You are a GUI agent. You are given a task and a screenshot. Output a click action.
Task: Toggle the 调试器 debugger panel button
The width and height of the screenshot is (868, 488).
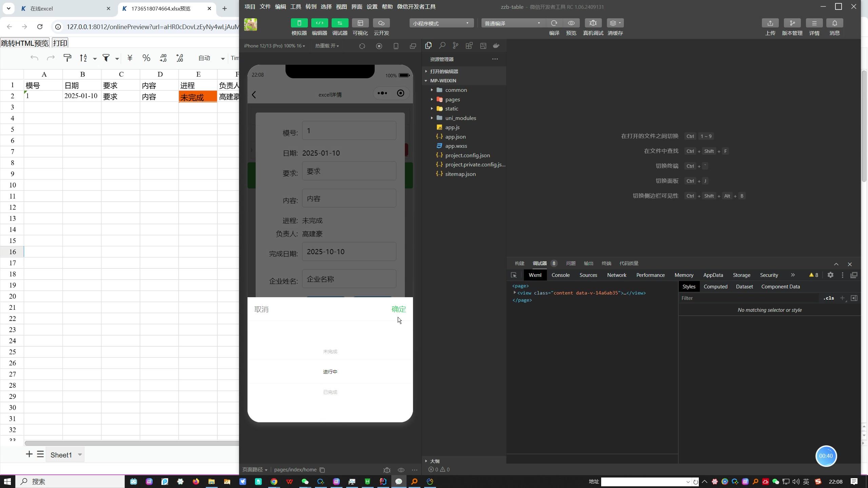[x=340, y=23]
